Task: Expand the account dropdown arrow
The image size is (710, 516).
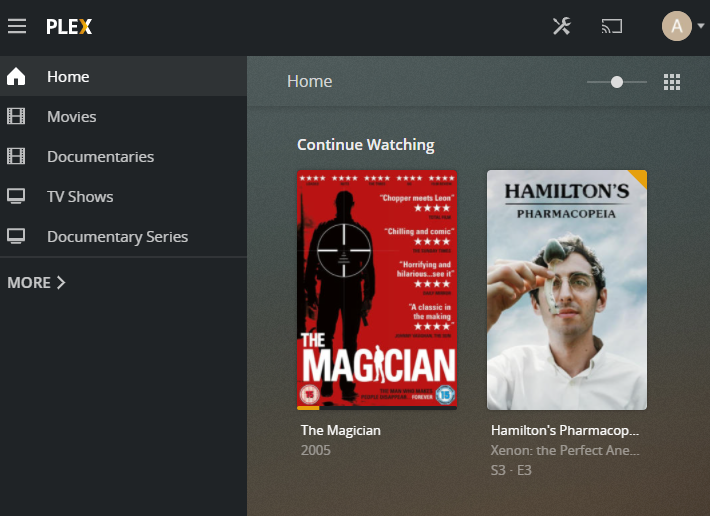Action: [700, 26]
